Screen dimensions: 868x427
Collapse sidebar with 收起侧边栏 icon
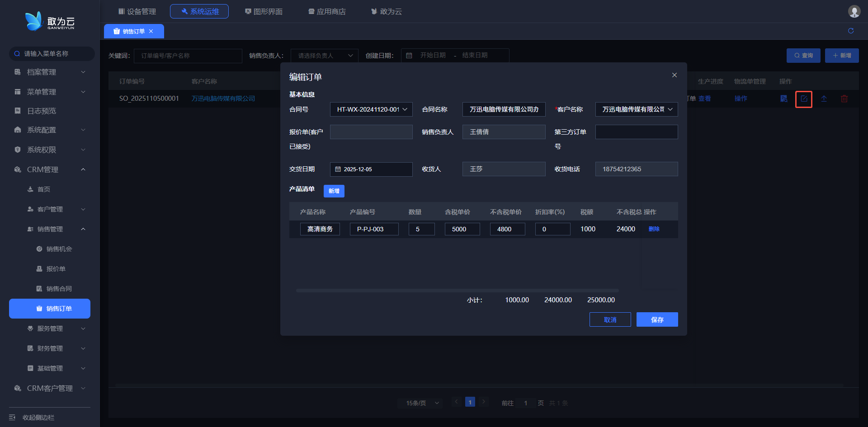pyautogui.click(x=12, y=418)
